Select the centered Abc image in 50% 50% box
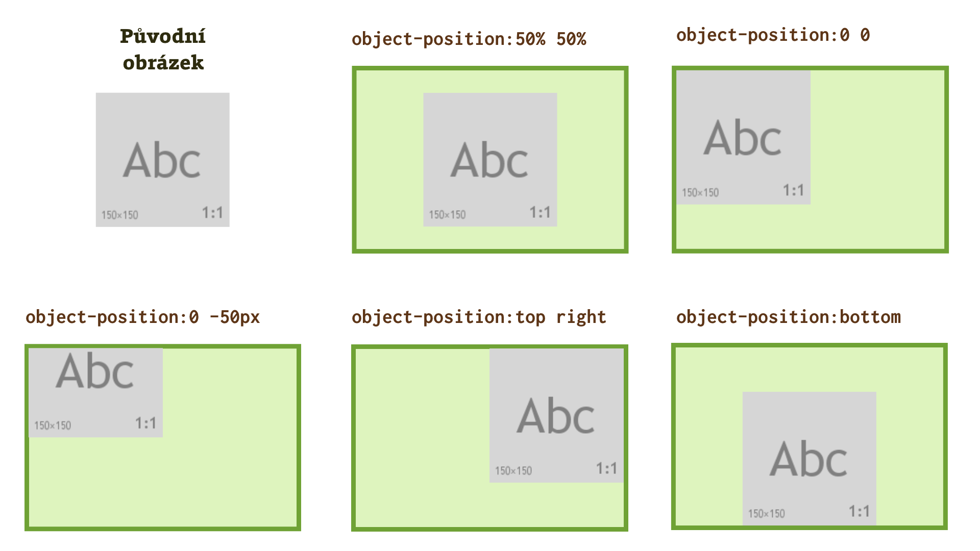This screenshot has width=980, height=551. point(490,159)
